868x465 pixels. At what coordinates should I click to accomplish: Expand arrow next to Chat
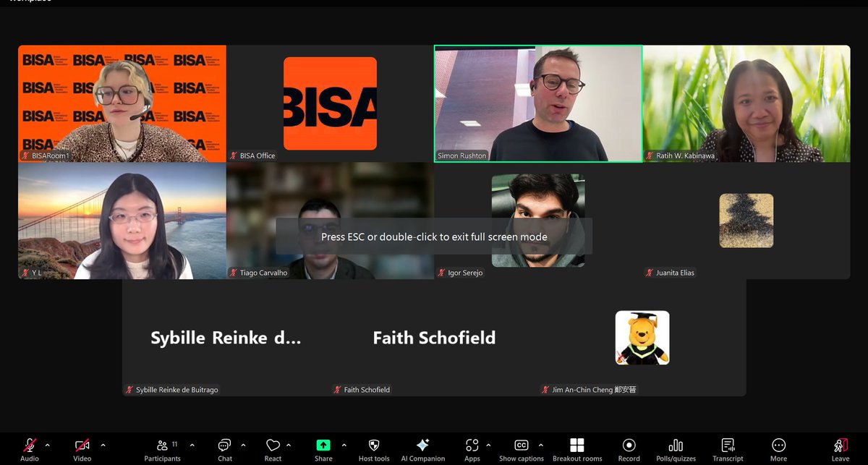(243, 445)
